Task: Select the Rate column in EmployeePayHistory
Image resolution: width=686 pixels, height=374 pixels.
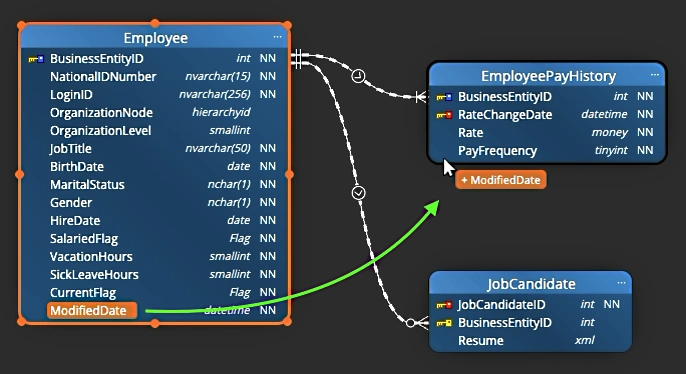Action: coord(470,133)
